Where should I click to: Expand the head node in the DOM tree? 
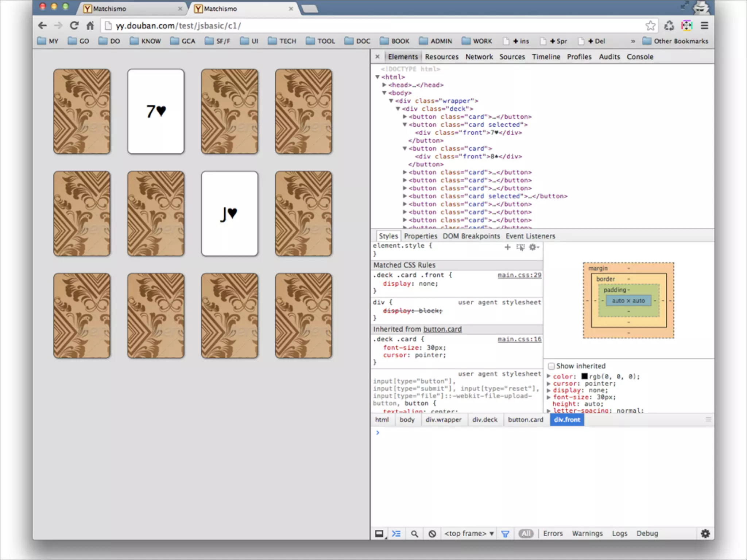click(384, 85)
